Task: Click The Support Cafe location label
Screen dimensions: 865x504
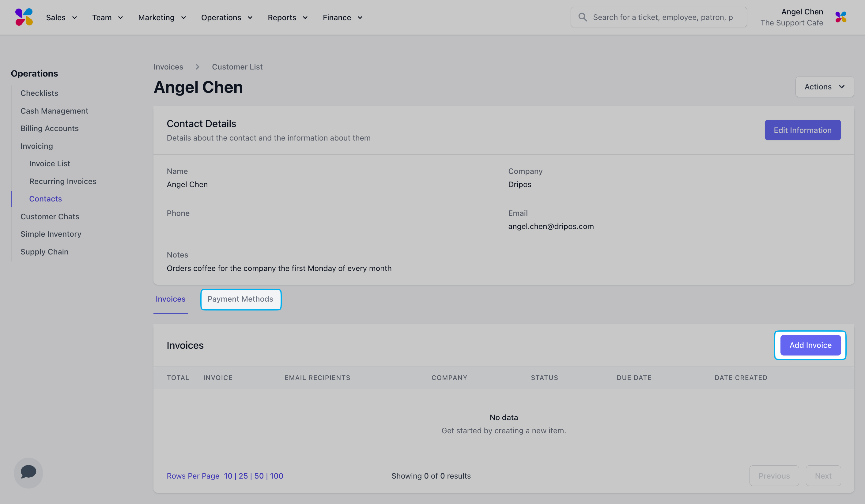Action: coord(791,23)
